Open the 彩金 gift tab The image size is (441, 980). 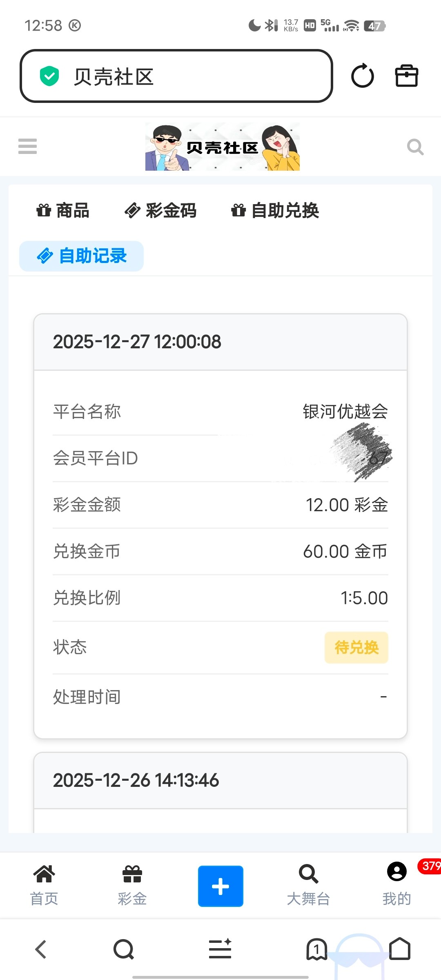pyautogui.click(x=132, y=884)
